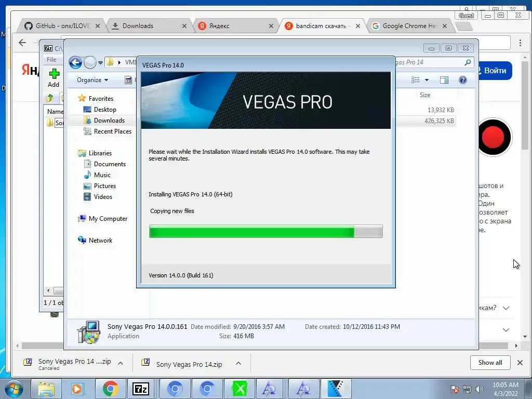Viewport: 532px width, 399px height.
Task: Expand the first FAQ chevron on Yandex page
Action: click(x=506, y=308)
